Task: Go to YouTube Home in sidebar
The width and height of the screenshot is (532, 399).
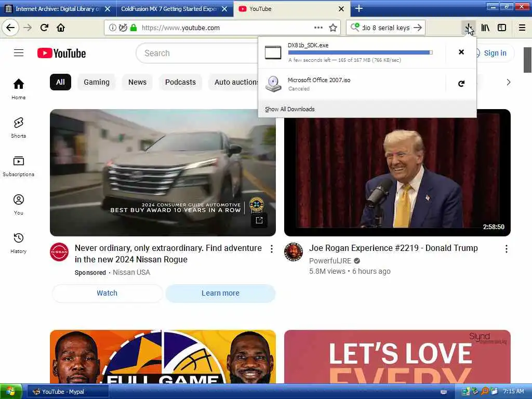Action: 19,89
